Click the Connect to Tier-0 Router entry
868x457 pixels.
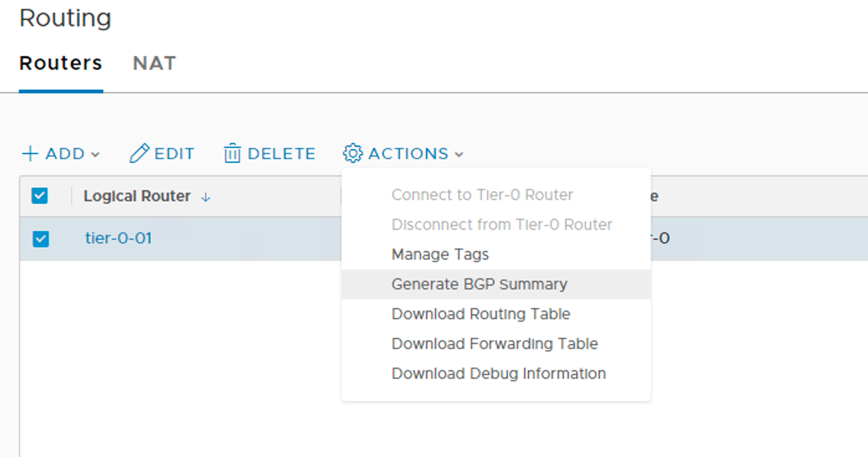click(482, 195)
